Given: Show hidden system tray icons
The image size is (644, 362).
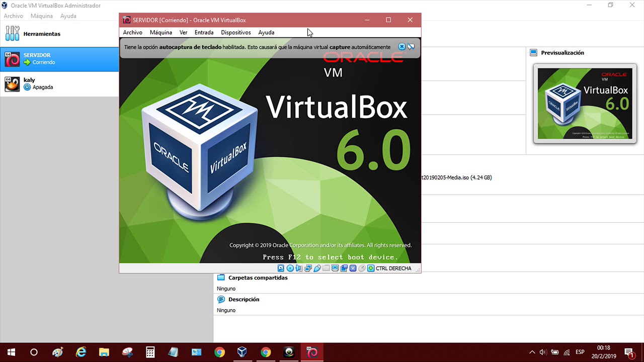Looking at the screenshot, I should click(532, 352).
